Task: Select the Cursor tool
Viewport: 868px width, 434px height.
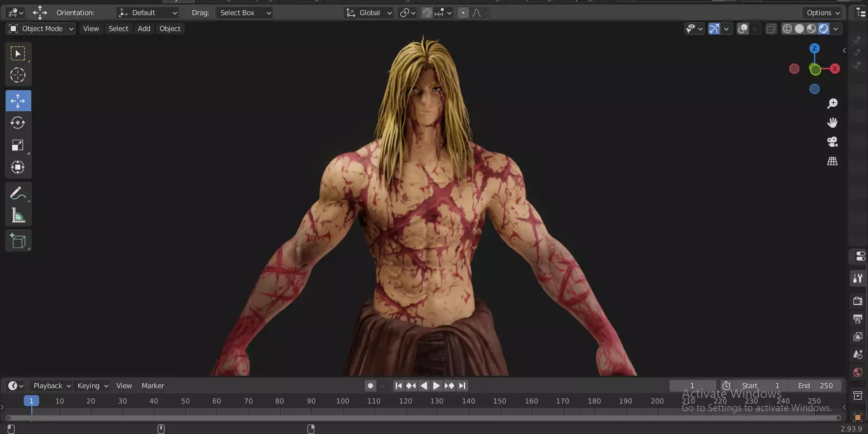Action: click(x=18, y=75)
